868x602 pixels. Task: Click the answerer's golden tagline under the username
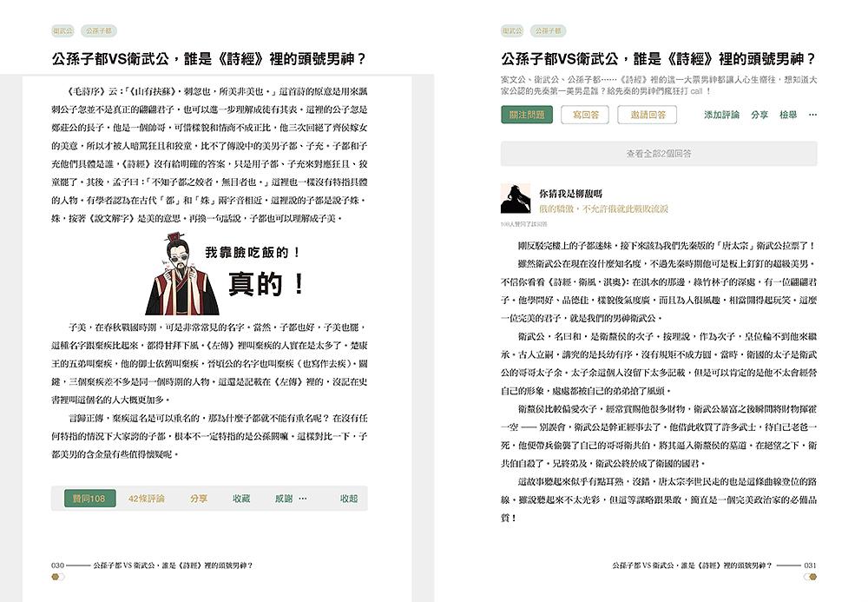tap(604, 208)
